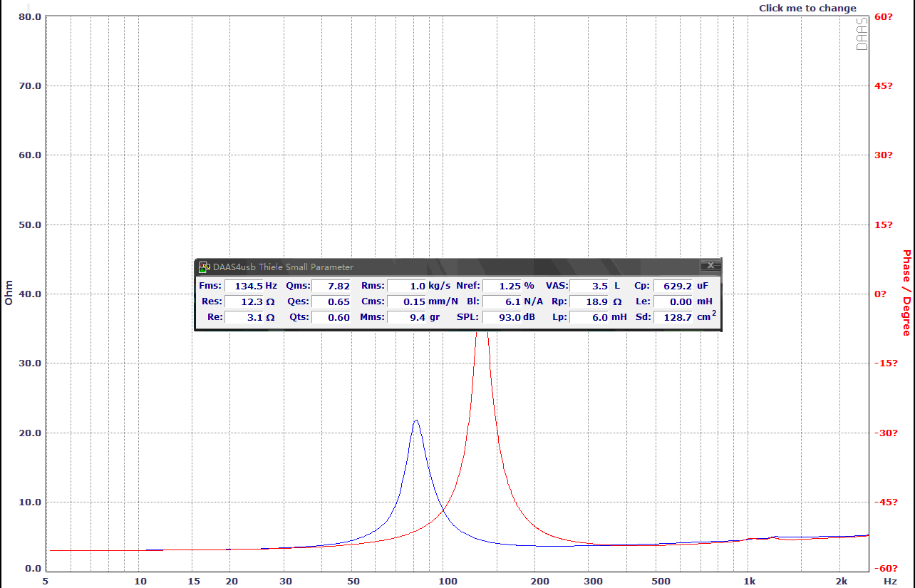
Task: Select the Nref efficiency percentage field
Action: click(x=502, y=286)
